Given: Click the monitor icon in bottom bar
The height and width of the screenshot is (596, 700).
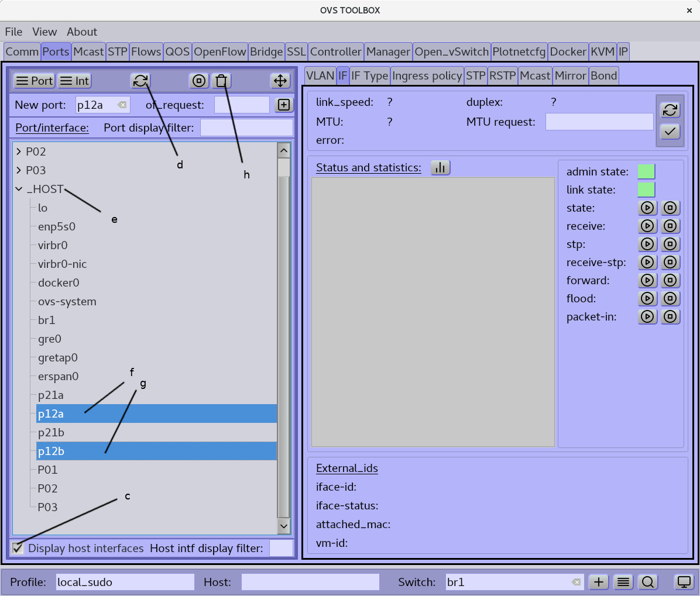Looking at the screenshot, I should (x=684, y=582).
